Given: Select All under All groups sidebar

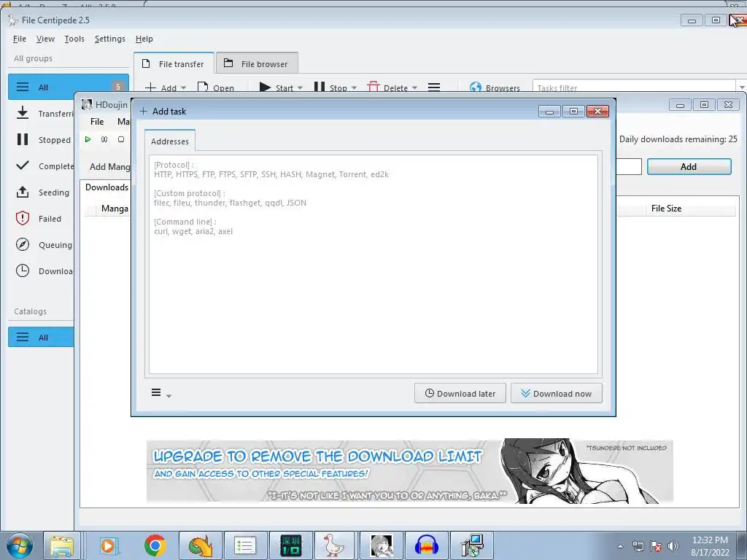Looking at the screenshot, I should (68, 87).
